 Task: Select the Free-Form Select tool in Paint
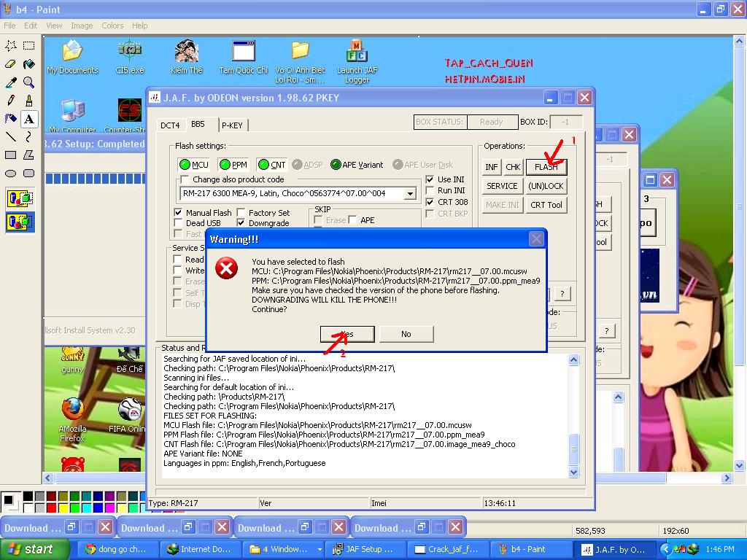click(x=10, y=46)
